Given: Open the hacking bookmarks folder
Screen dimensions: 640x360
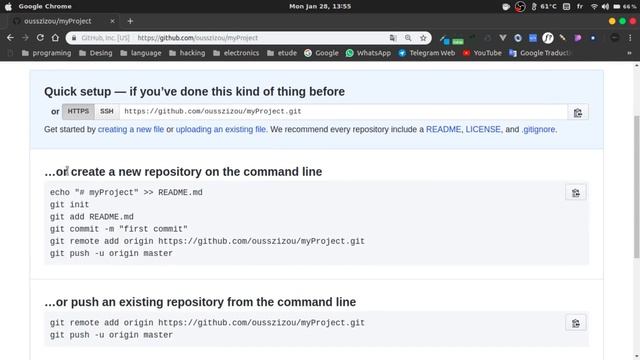Looking at the screenshot, I should tap(187, 53).
